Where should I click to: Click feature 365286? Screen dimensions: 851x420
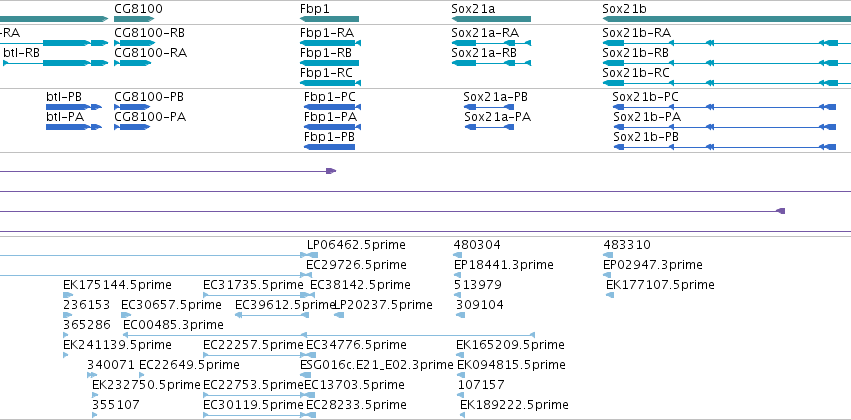pos(87,326)
